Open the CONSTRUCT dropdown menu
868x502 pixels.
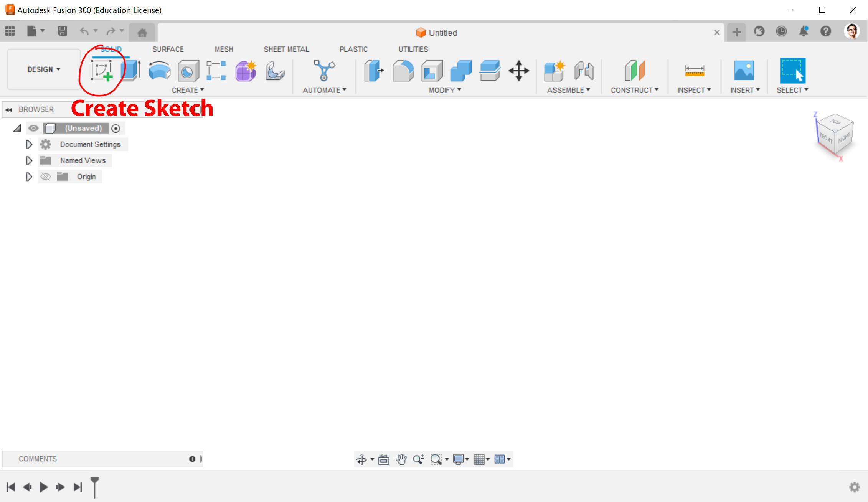point(635,90)
